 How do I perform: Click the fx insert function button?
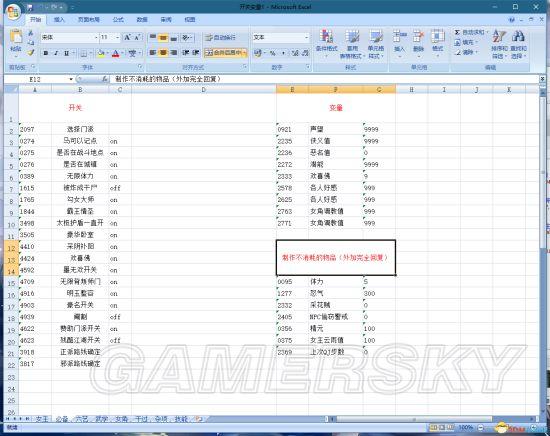click(x=105, y=79)
